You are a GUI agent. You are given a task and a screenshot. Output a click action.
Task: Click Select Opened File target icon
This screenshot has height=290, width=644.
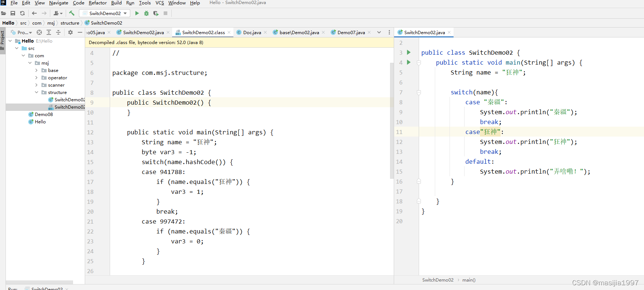click(x=39, y=32)
